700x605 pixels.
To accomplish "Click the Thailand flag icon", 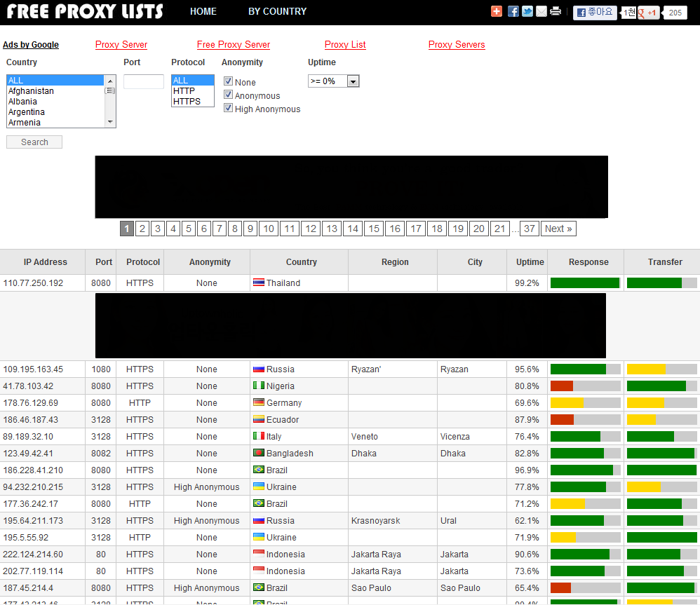I will tap(259, 283).
